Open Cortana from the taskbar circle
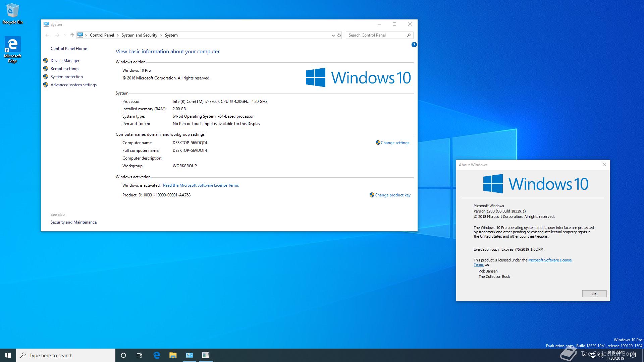The image size is (644, 362). tap(123, 355)
